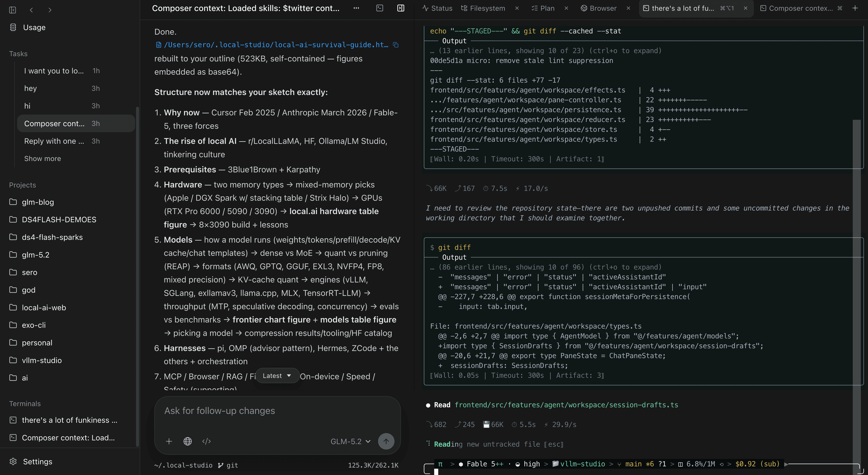Select the 'Composer cont...' task
868x475 pixels.
pos(76,123)
